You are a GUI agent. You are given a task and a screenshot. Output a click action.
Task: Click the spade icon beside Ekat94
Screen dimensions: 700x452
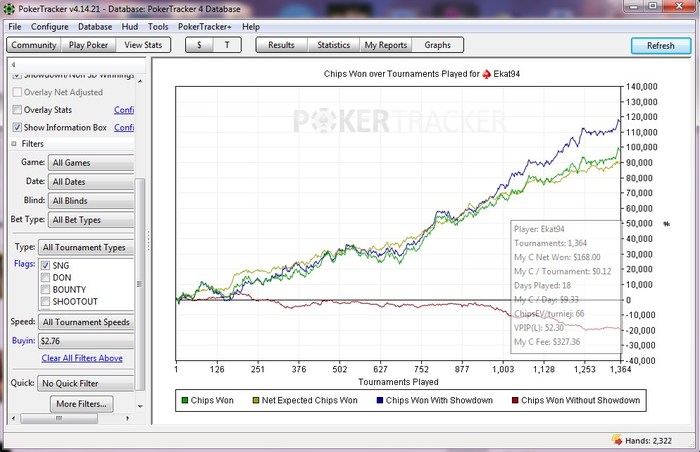tap(486, 74)
